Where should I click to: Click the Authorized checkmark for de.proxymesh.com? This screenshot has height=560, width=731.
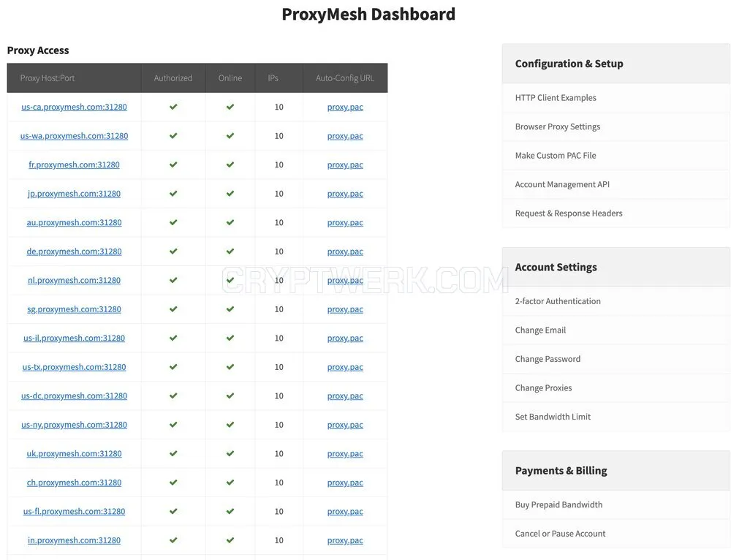click(x=173, y=251)
